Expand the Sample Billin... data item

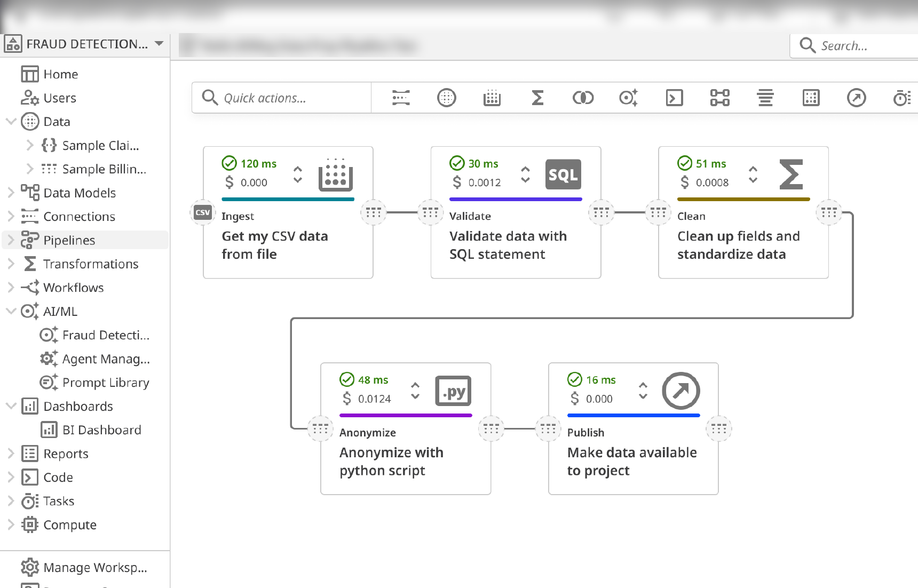(x=30, y=169)
